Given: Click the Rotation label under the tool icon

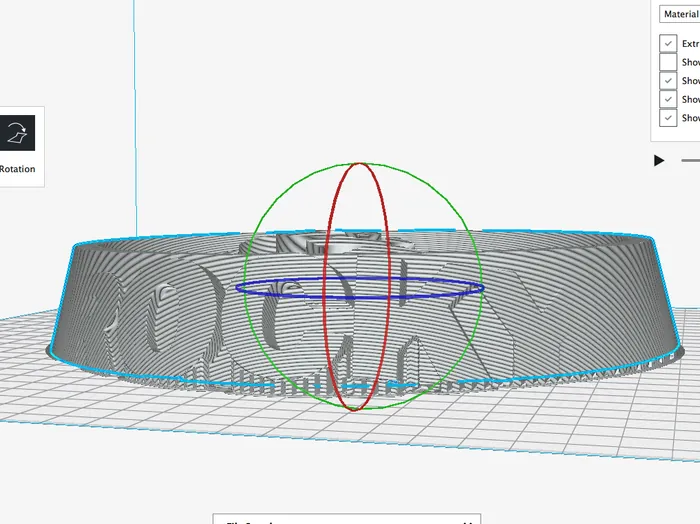Looking at the screenshot, I should (x=17, y=169).
